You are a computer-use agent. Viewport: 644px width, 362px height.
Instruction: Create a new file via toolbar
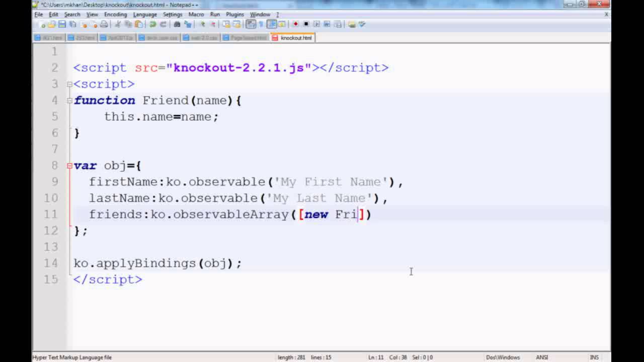coord(42,24)
